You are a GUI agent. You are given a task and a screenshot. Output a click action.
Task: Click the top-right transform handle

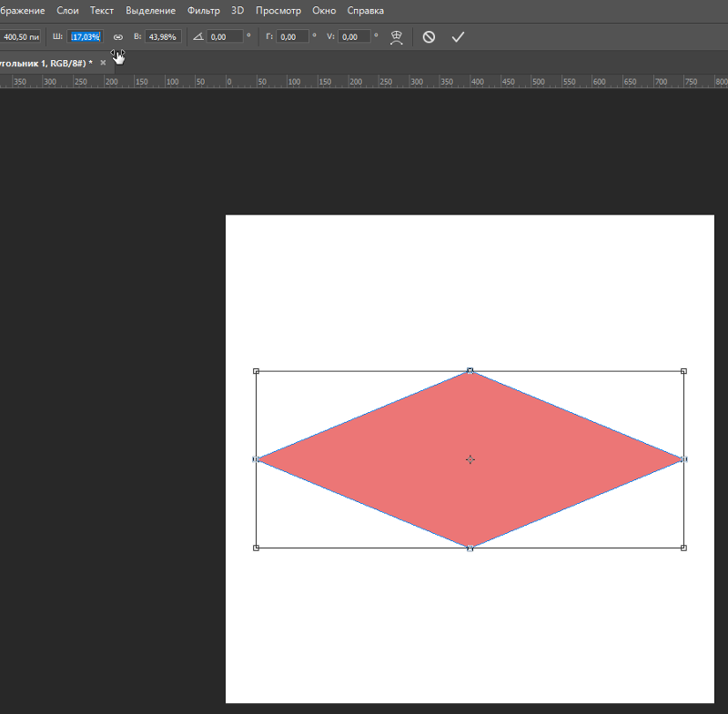click(x=683, y=371)
